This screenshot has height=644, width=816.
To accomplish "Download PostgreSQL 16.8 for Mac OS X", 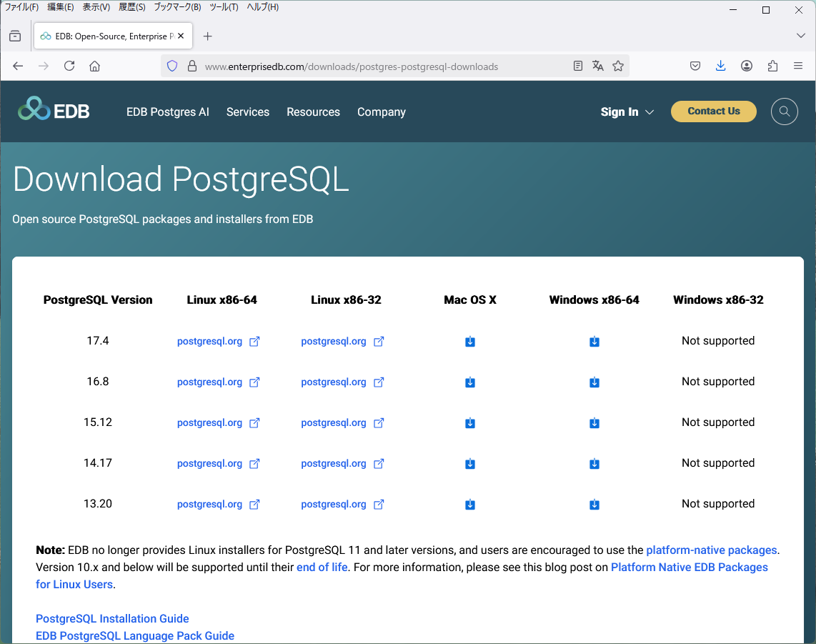I will click(x=470, y=382).
